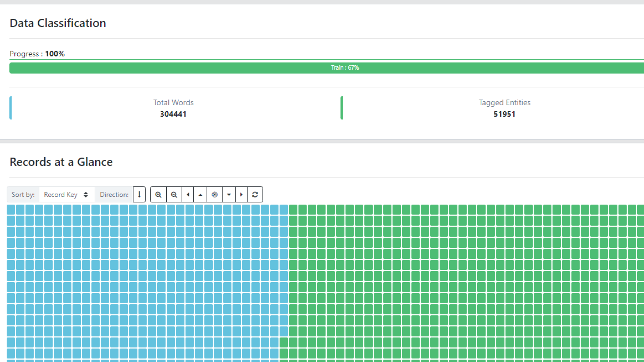
Task: Pan the records grid down
Action: click(229, 195)
